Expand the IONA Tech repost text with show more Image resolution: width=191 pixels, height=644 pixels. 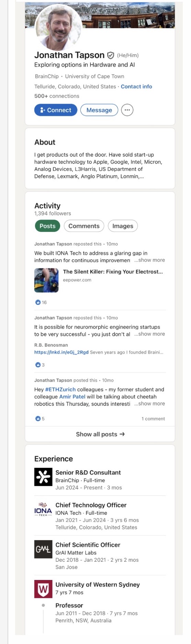click(x=149, y=260)
